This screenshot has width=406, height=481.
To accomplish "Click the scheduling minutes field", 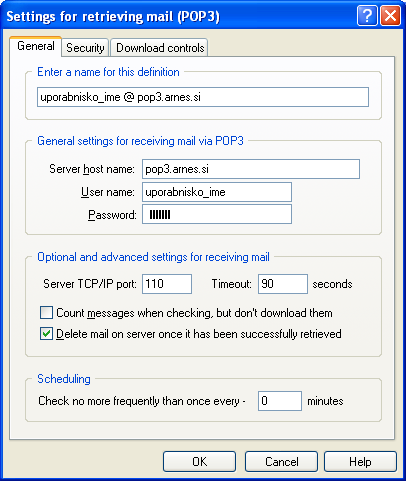I will pyautogui.click(x=280, y=401).
